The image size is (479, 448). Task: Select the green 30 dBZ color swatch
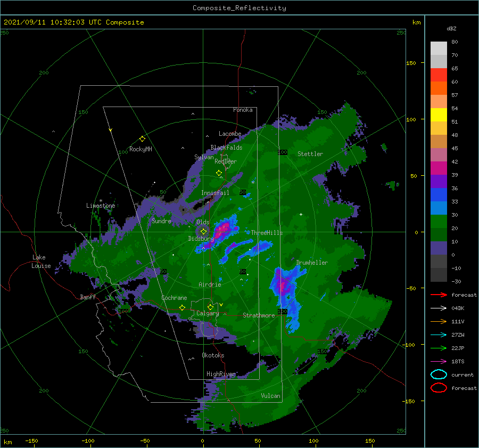[439, 221]
